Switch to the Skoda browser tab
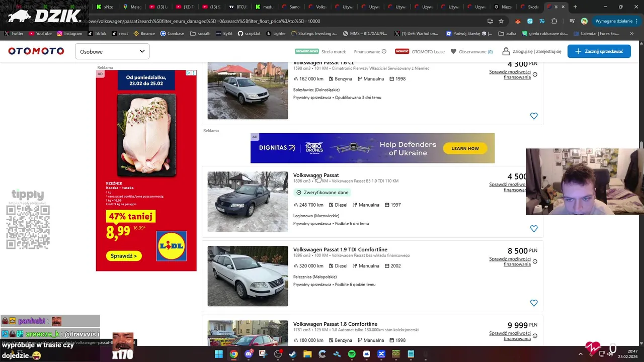The width and height of the screenshot is (644, 362). [530, 7]
